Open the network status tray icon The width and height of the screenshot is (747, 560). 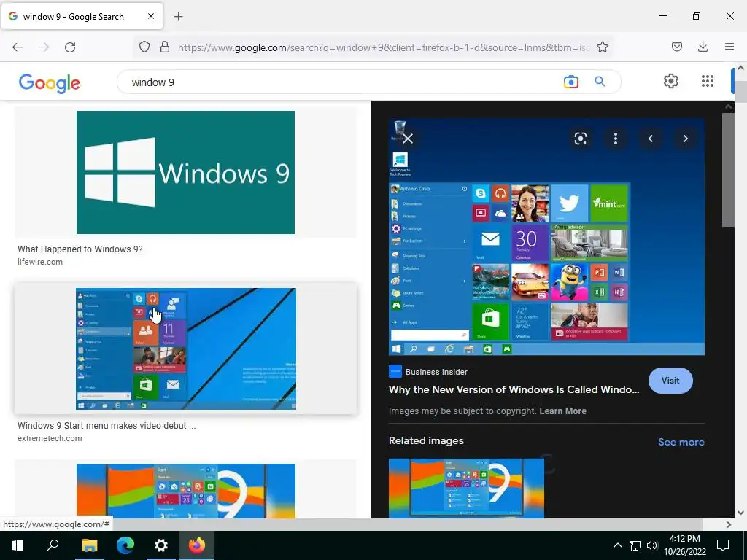point(635,545)
